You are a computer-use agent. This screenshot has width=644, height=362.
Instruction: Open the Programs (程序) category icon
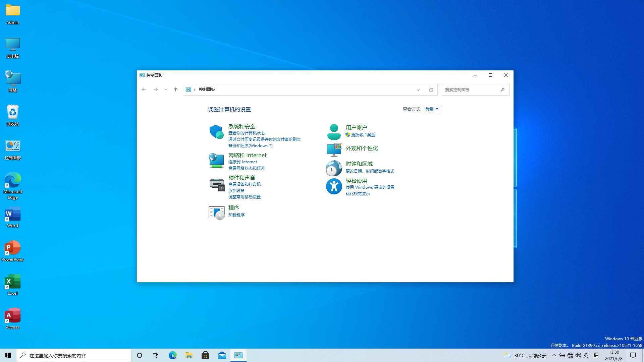(216, 212)
